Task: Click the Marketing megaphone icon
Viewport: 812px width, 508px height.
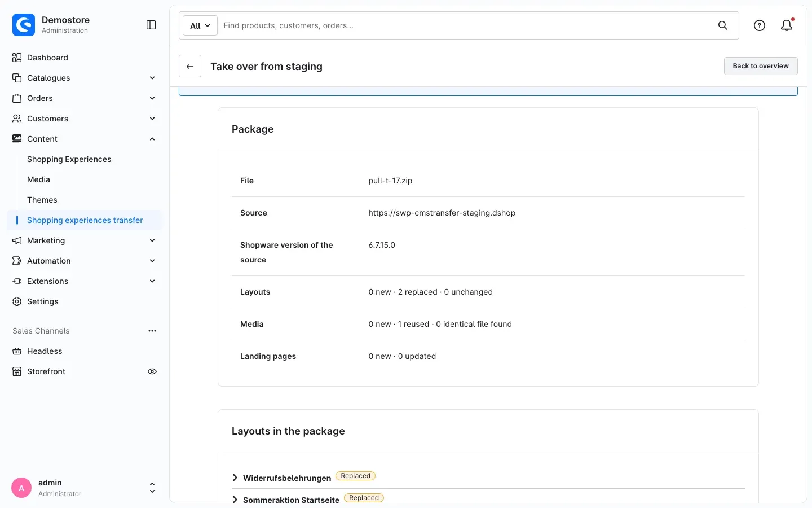Action: (17, 240)
